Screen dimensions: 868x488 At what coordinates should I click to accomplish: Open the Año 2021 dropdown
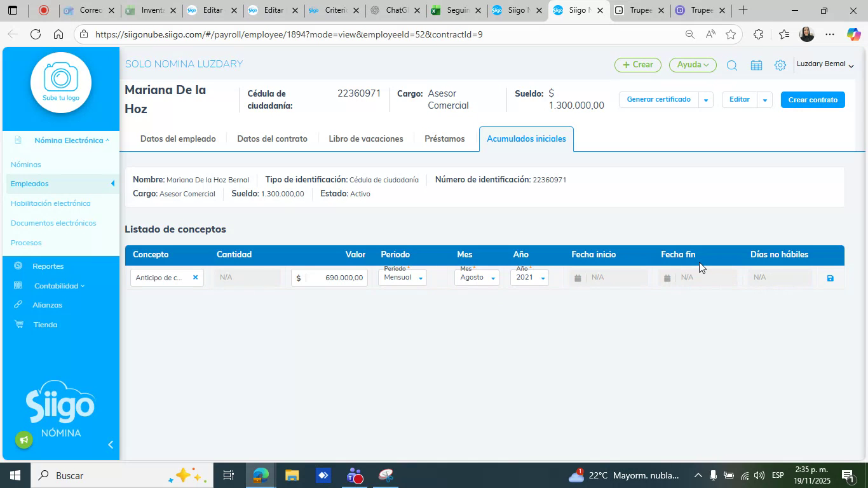click(x=529, y=277)
